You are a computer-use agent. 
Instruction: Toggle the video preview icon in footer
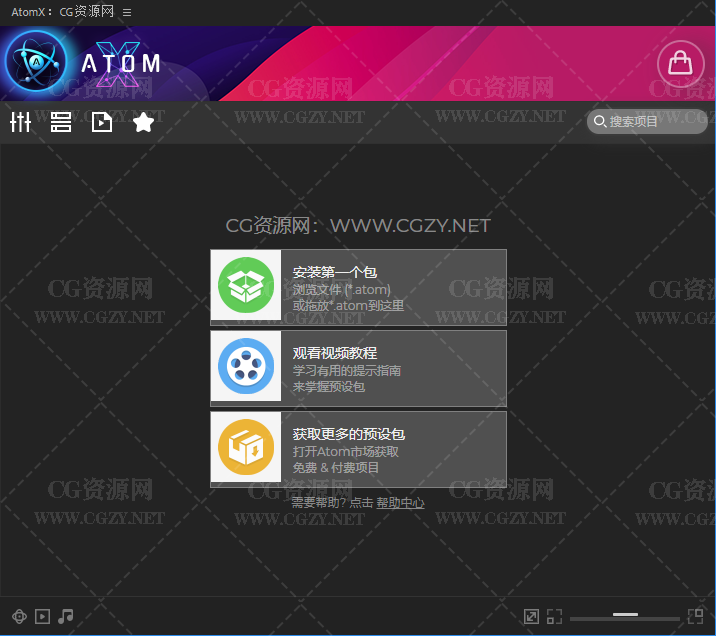point(42,617)
